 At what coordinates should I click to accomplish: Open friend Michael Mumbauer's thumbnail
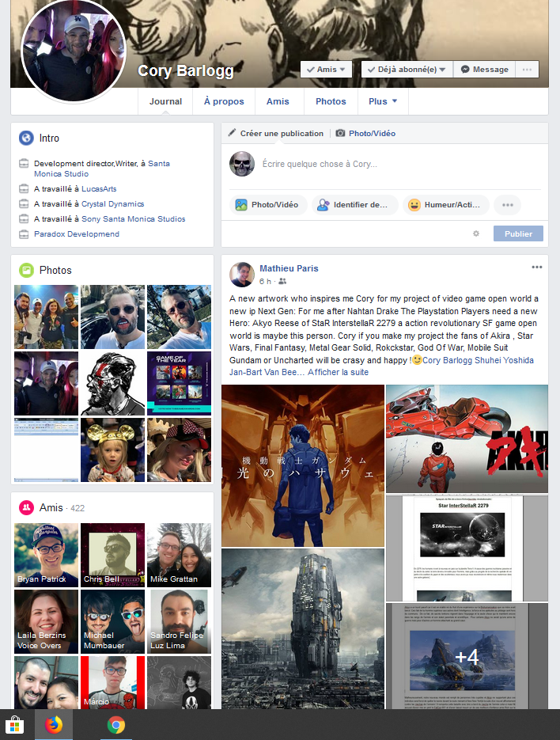click(x=113, y=621)
